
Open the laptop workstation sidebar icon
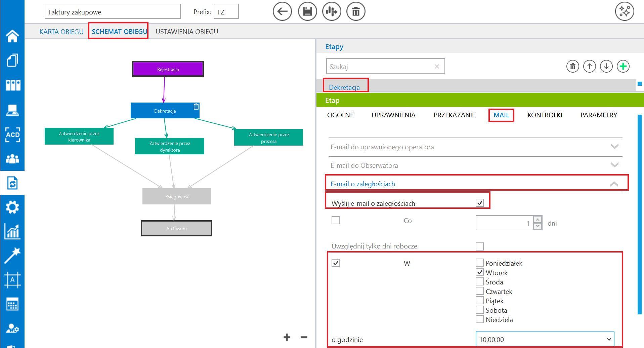click(12, 110)
